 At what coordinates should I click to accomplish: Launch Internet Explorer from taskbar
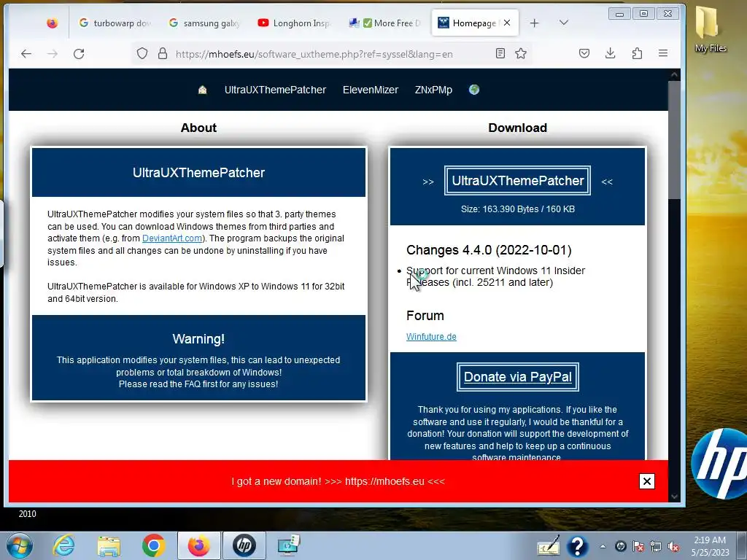pos(64,545)
